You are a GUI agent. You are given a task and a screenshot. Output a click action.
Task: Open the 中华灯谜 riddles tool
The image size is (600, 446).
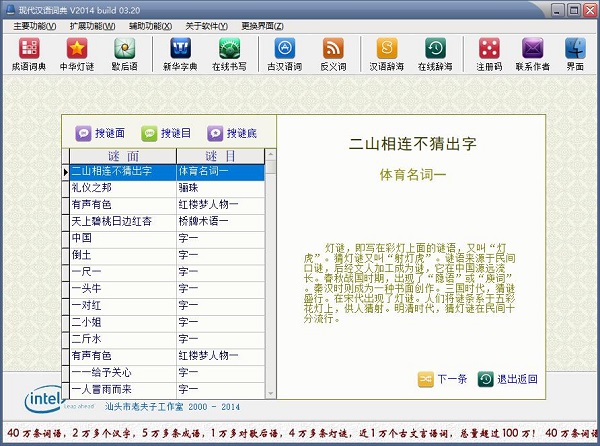tap(77, 52)
